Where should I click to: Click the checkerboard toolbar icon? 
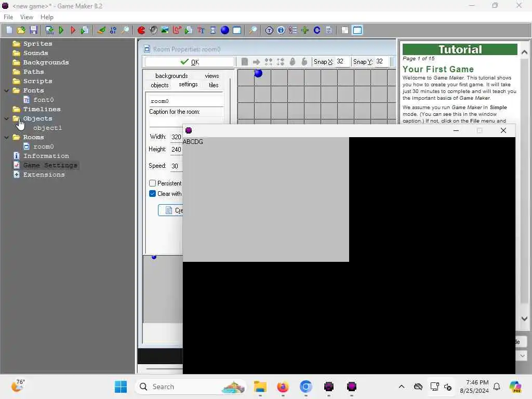point(345,30)
